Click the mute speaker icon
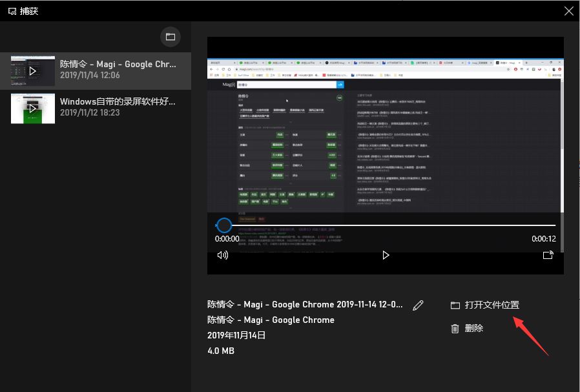580x392 pixels. [222, 255]
